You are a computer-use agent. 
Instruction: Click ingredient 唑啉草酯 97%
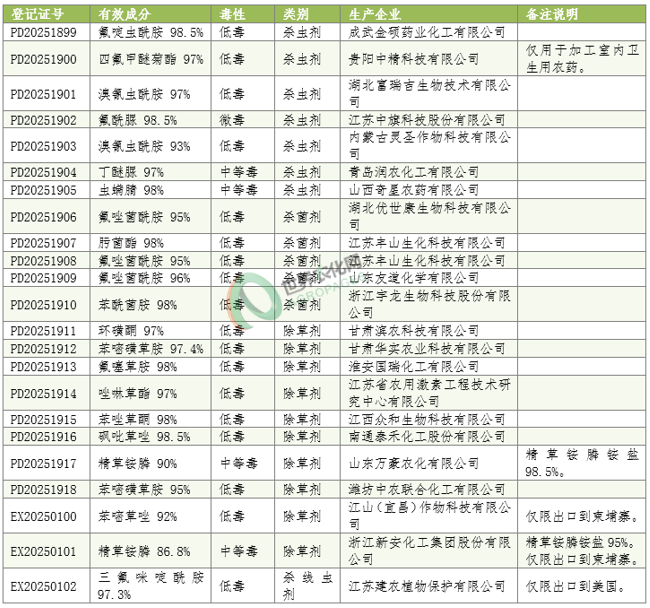[138, 393]
